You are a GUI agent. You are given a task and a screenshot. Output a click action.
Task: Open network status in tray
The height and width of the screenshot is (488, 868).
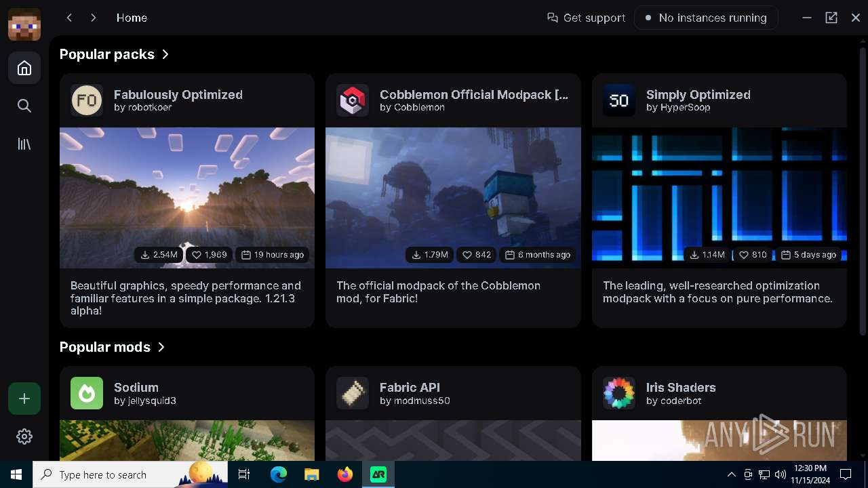click(764, 474)
